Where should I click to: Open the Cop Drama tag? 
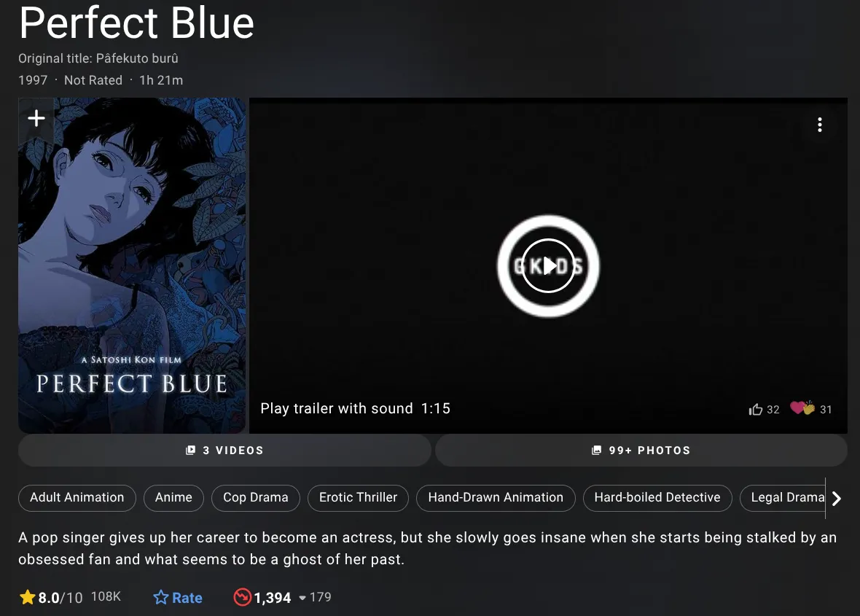[256, 497]
